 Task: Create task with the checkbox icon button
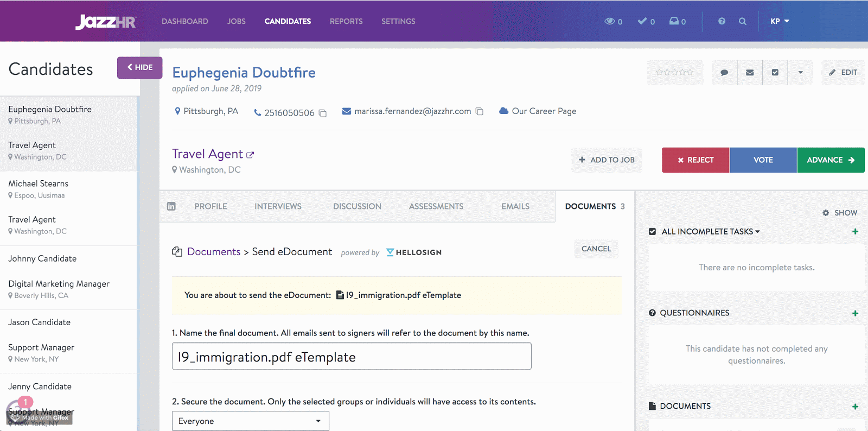point(775,73)
